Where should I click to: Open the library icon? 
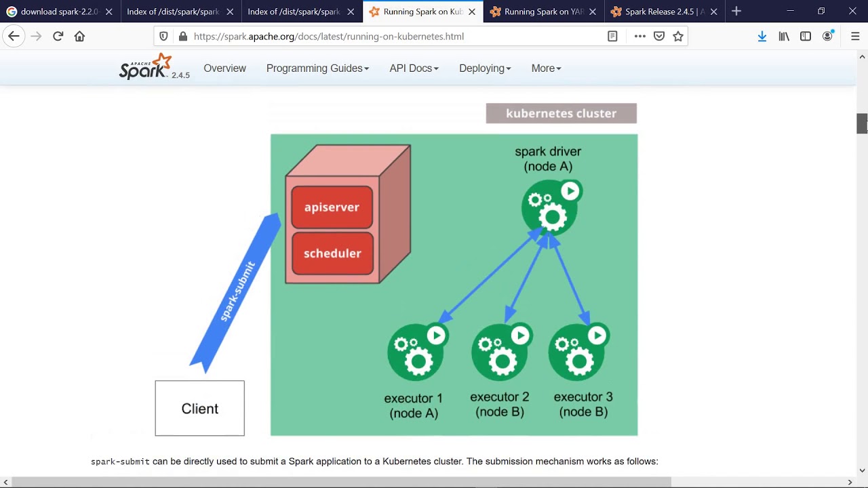[784, 37]
